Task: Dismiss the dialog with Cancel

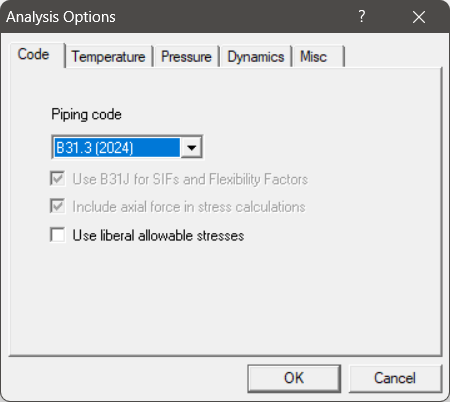Action: coord(395,378)
